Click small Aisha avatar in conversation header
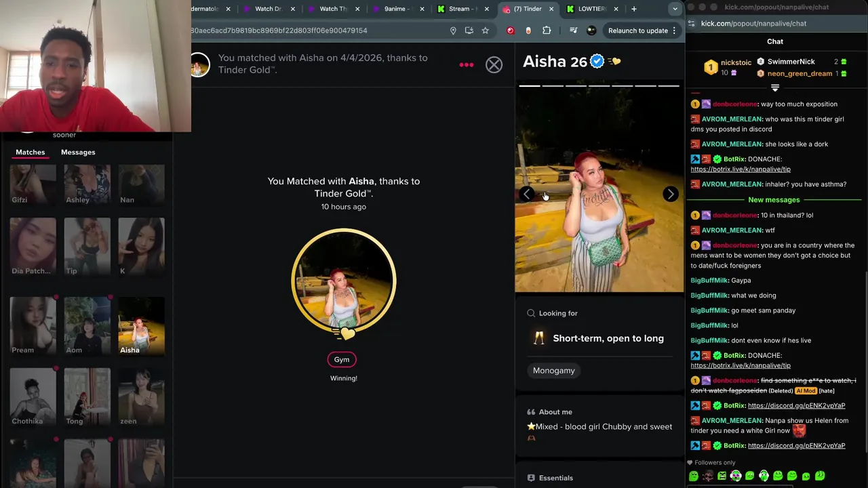The image size is (868, 488). tap(199, 66)
